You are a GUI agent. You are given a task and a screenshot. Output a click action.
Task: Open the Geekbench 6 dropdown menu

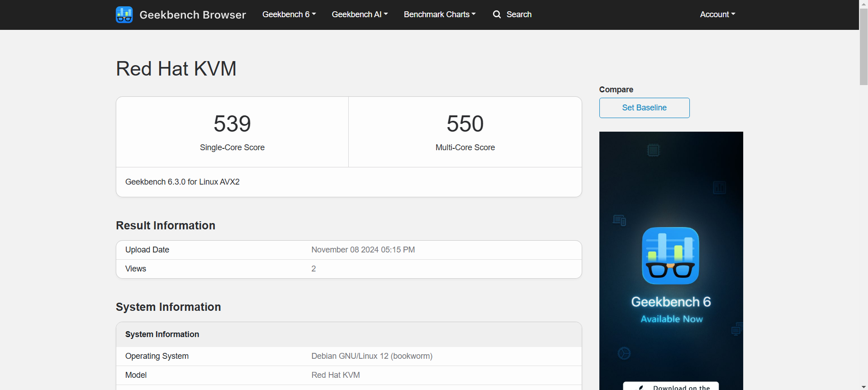tap(289, 14)
